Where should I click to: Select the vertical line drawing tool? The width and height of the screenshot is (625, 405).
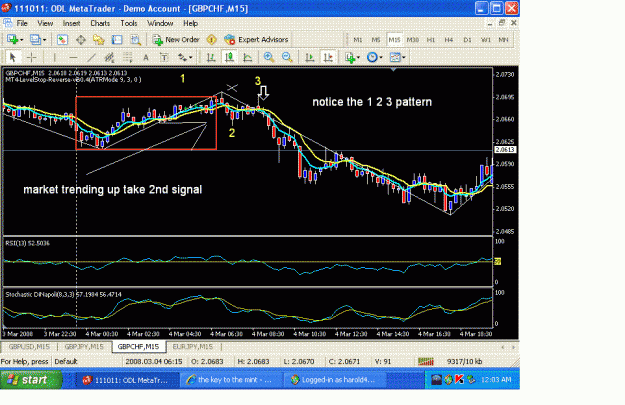tap(54, 57)
